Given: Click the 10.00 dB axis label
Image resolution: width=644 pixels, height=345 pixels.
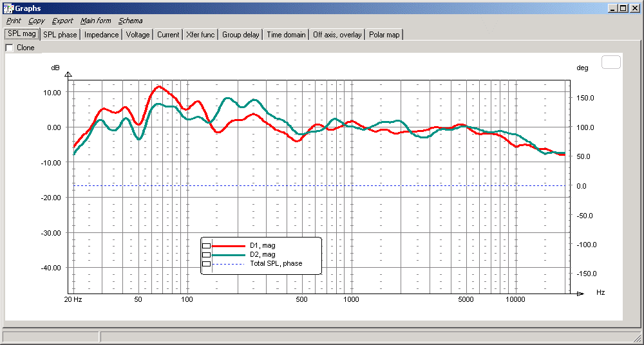Looking at the screenshot, I should click(52, 93).
